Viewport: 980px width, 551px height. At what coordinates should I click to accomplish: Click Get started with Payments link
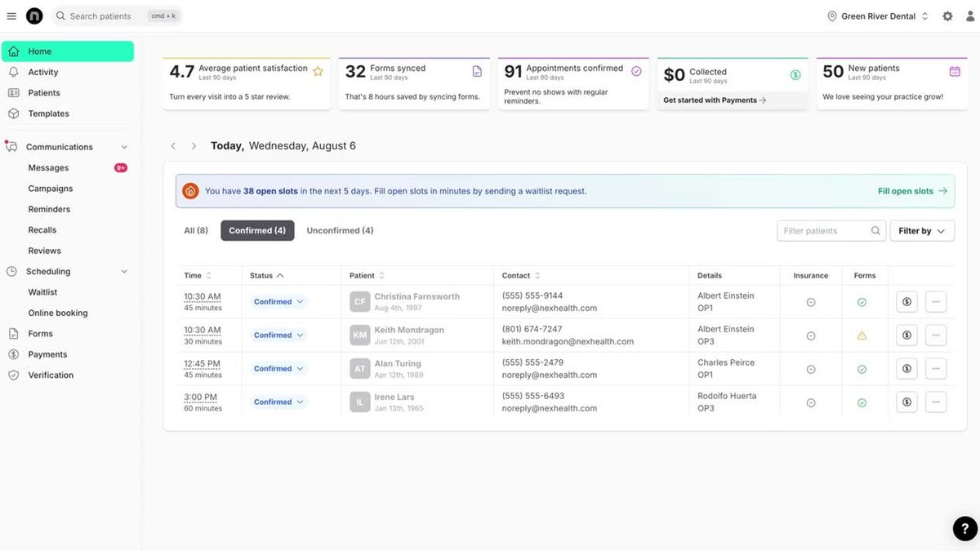(715, 100)
